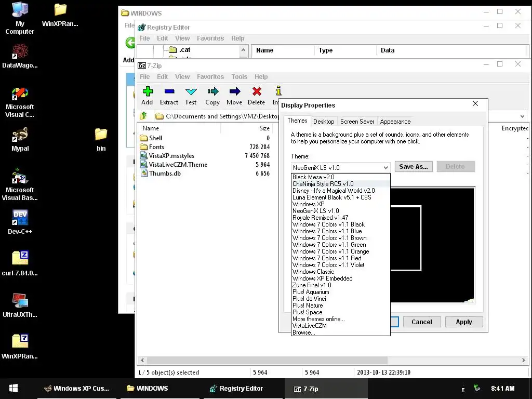Select VistaXP.msstyles file in 7-Zip
Viewport: 532px width, 399px height.
[x=167, y=156]
